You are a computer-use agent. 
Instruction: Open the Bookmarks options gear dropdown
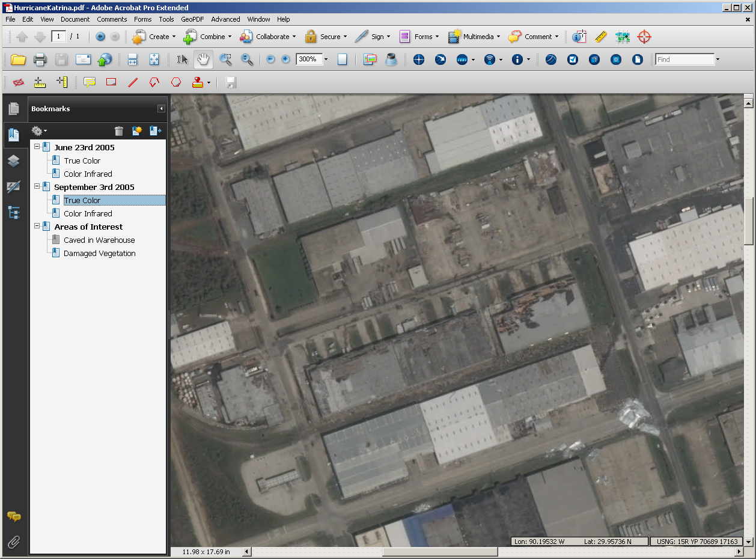39,131
